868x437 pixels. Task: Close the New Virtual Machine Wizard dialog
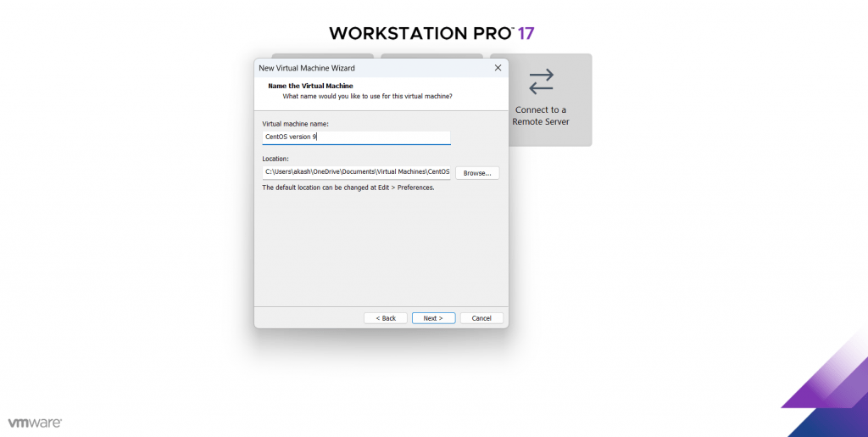pos(498,68)
